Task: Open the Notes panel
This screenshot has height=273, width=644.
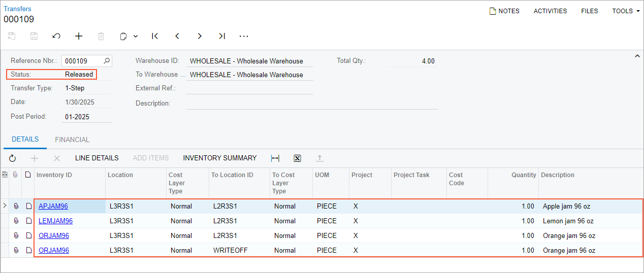Action: [x=504, y=11]
